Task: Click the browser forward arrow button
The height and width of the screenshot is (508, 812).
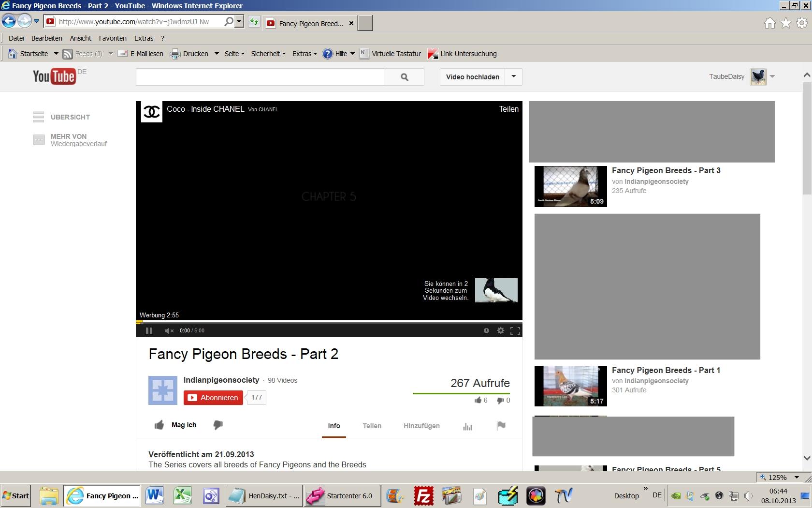Action: [24, 21]
